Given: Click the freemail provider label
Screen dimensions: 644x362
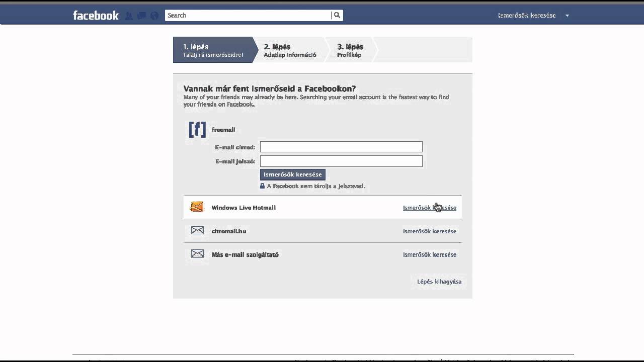Looking at the screenshot, I should (223, 130).
